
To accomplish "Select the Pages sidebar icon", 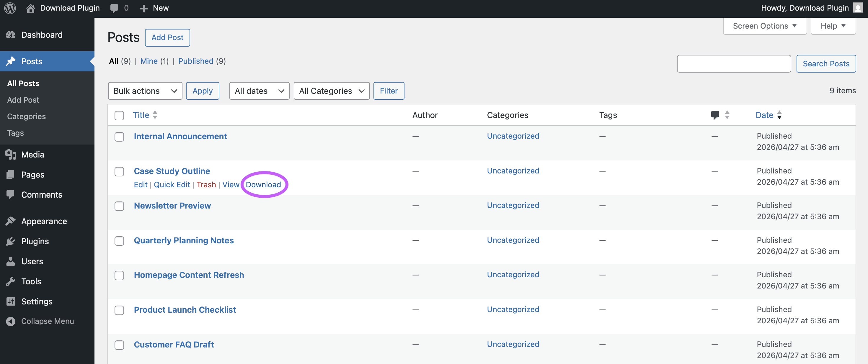I will [x=11, y=174].
